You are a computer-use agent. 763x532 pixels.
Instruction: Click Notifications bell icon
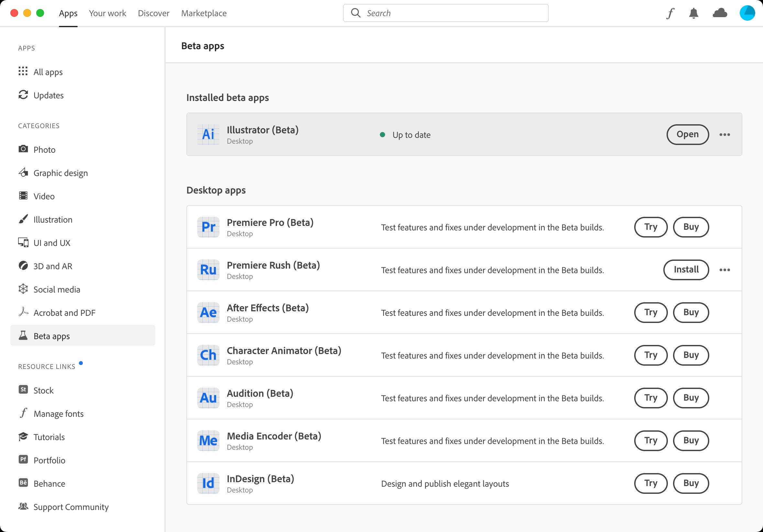pyautogui.click(x=694, y=13)
